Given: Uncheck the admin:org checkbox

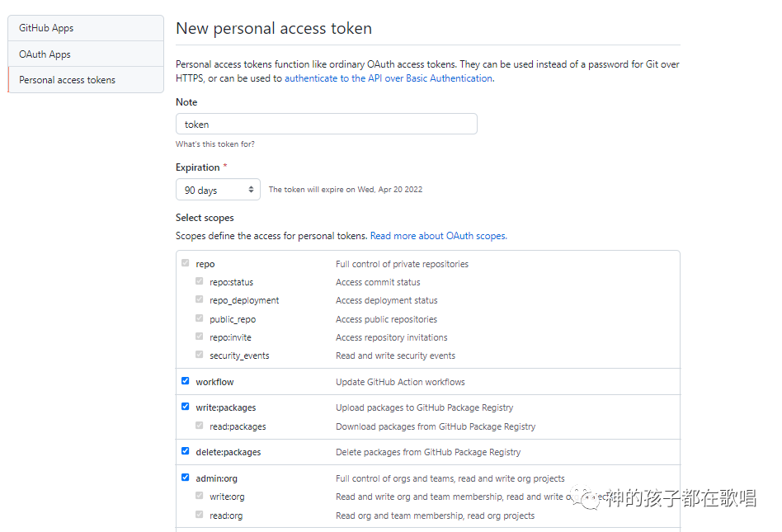Looking at the screenshot, I should click(186, 478).
